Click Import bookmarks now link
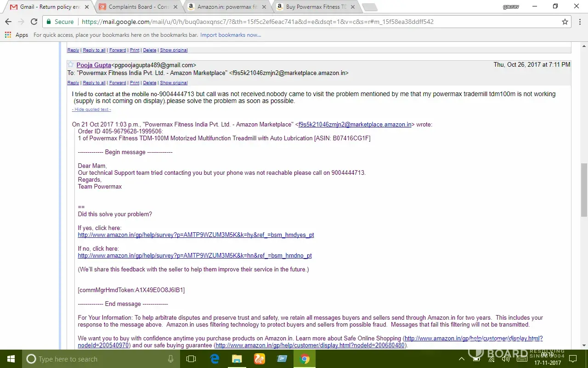 (x=231, y=35)
